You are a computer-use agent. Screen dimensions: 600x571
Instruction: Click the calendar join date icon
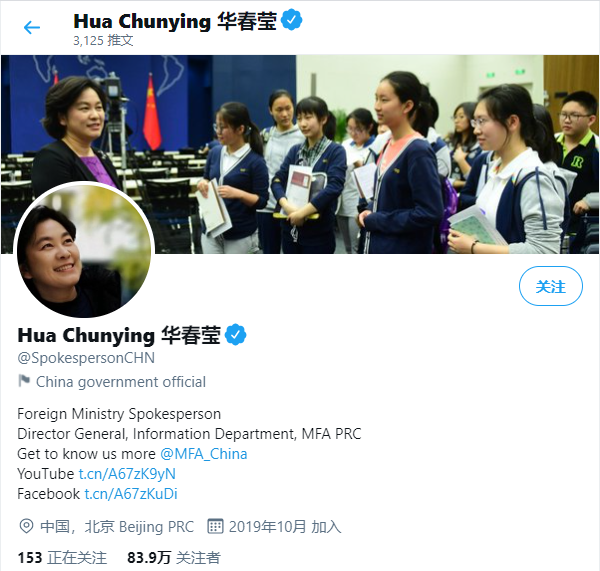pos(215,526)
